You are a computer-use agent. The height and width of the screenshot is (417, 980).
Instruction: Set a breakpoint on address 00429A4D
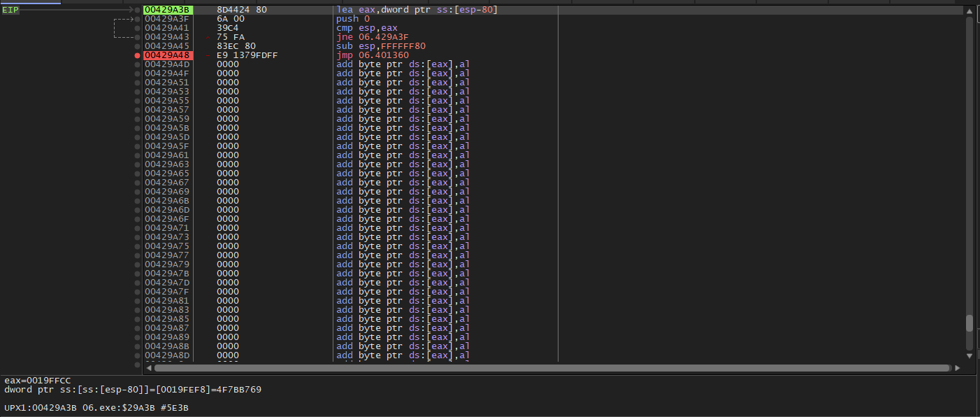pyautogui.click(x=136, y=64)
